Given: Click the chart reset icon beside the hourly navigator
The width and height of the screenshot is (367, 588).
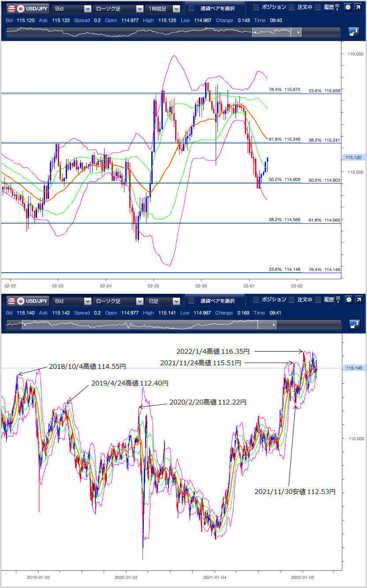Looking at the screenshot, I should [354, 32].
